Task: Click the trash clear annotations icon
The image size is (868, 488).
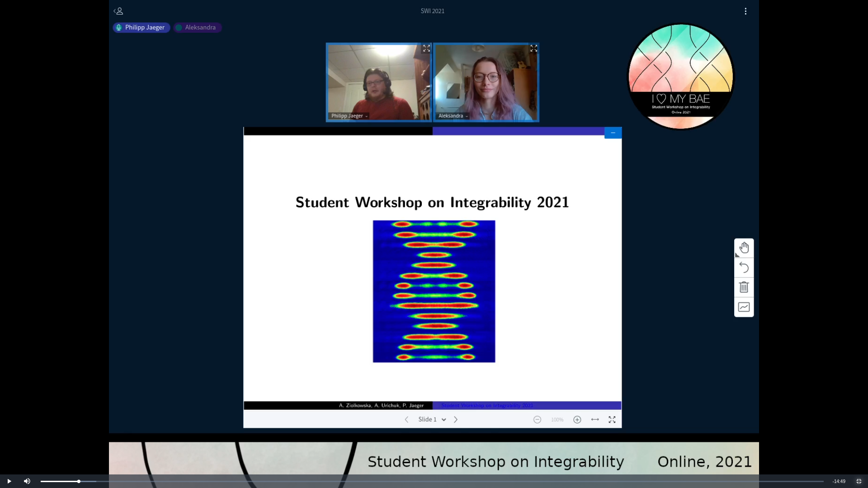Action: pos(744,287)
